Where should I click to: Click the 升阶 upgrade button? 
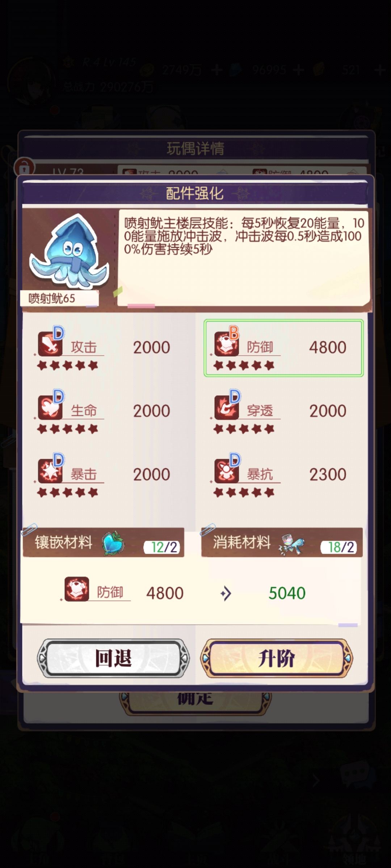click(277, 658)
